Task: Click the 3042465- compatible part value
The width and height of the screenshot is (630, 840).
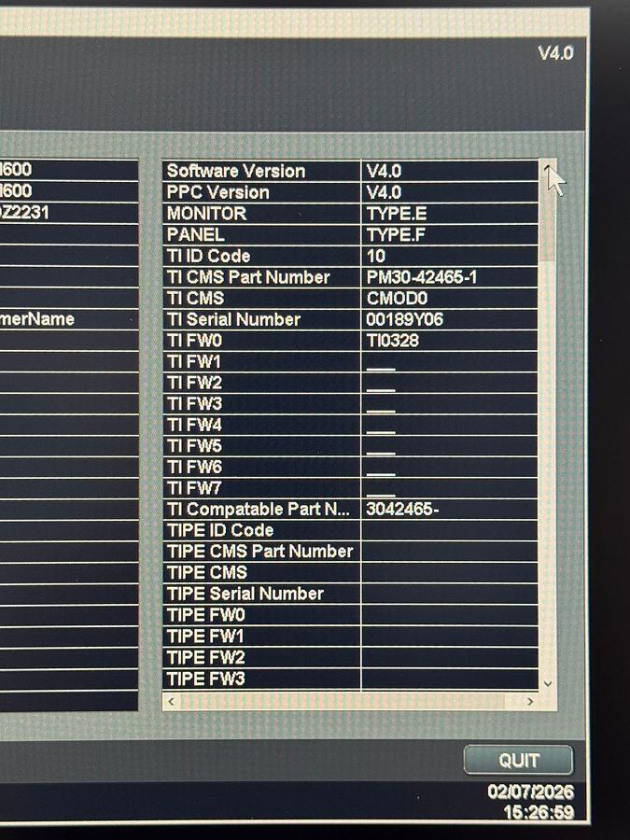Action: [x=402, y=509]
